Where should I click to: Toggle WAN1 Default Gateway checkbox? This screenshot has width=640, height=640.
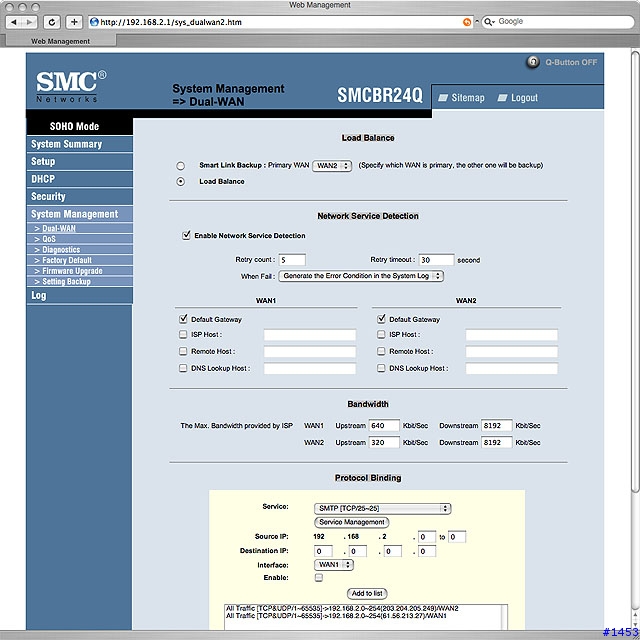pyautogui.click(x=183, y=319)
